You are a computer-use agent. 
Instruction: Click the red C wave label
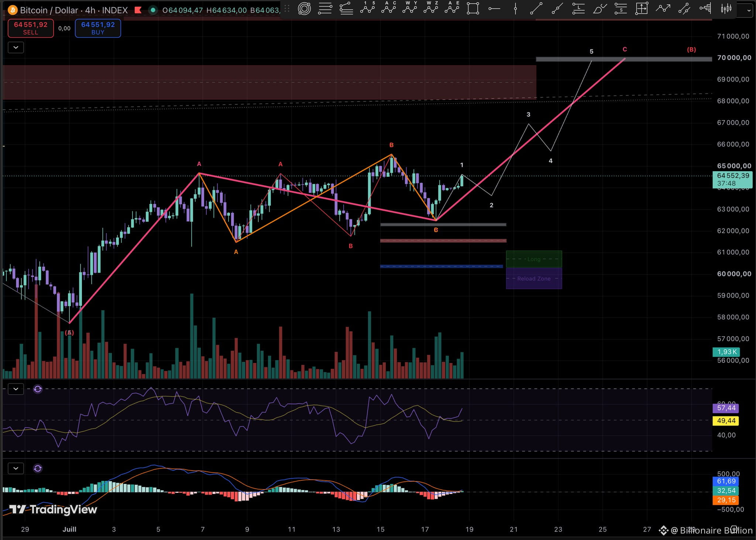(x=625, y=49)
